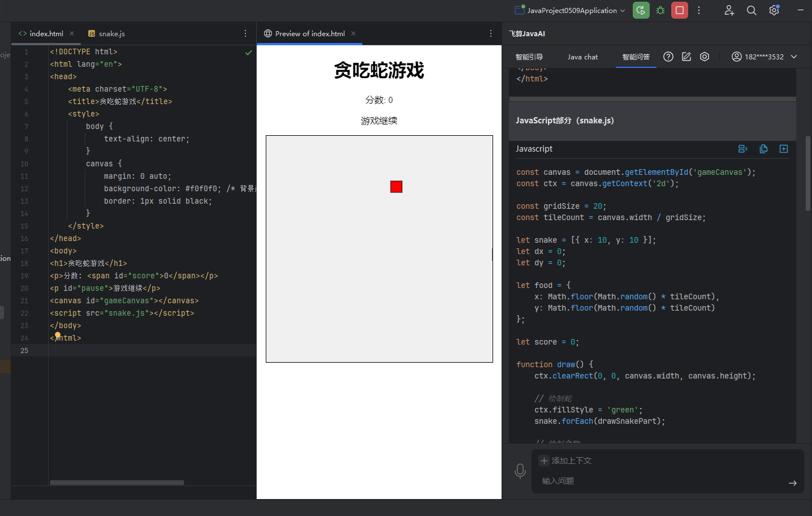Click the 贪吃蛇游戏 heading in the preview
The width and height of the screenshot is (812, 516).
tap(379, 70)
